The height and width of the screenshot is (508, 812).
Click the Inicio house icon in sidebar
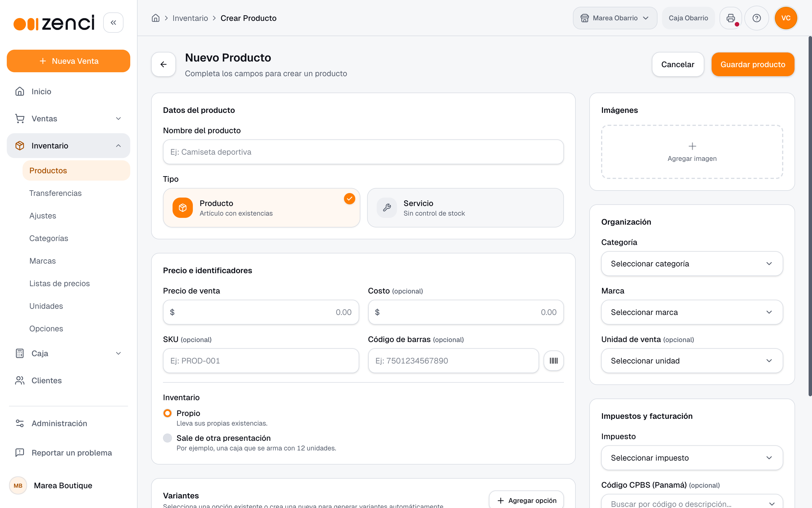click(20, 91)
